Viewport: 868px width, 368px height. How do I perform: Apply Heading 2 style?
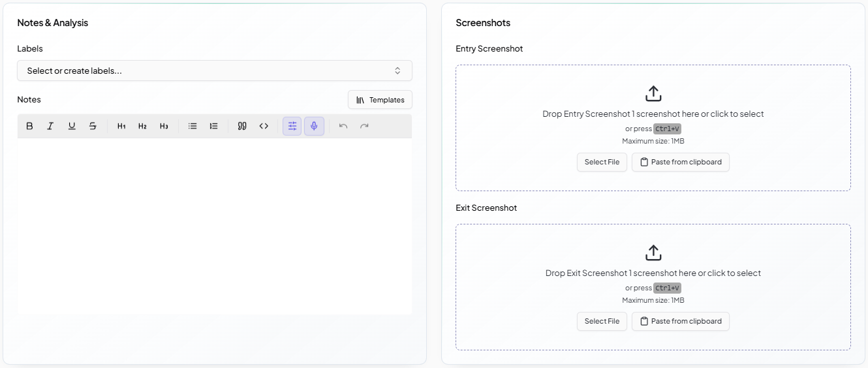point(142,126)
